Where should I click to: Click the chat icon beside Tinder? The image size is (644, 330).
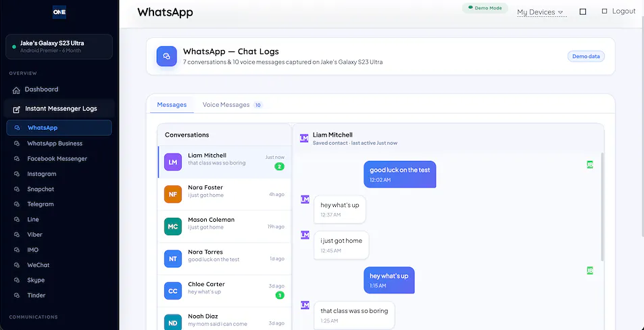pos(17,296)
